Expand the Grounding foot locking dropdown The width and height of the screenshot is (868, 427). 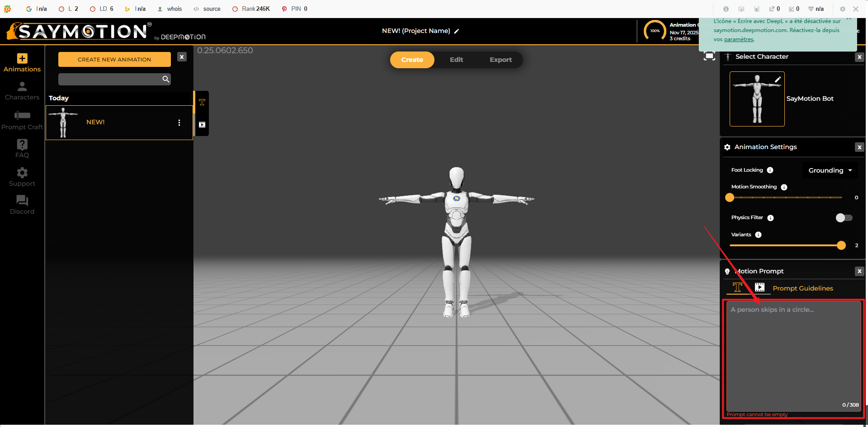coord(830,170)
